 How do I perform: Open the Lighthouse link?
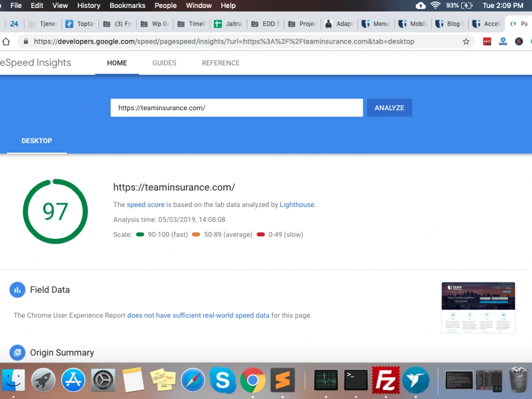click(297, 205)
